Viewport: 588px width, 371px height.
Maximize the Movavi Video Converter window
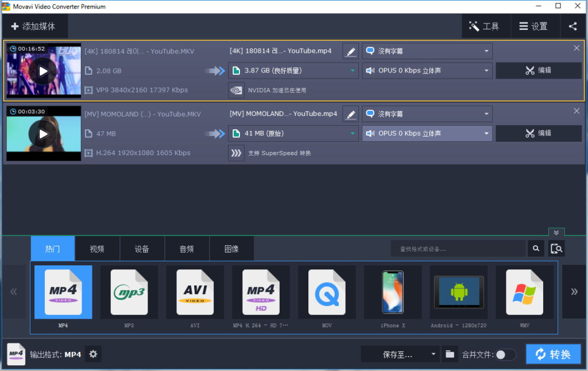558,6
